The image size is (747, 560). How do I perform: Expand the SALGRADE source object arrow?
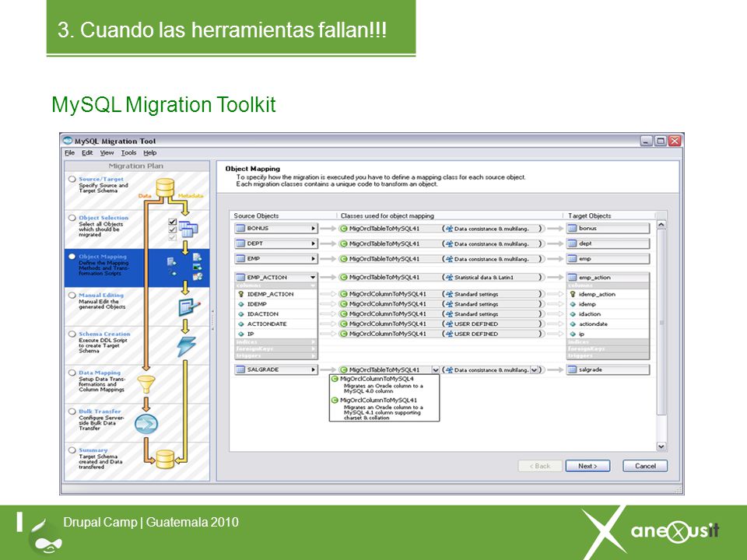pyautogui.click(x=313, y=369)
